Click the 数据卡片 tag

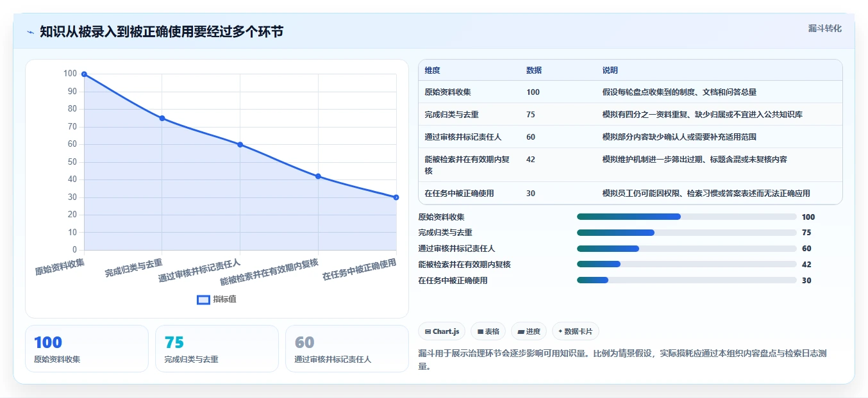576,331
